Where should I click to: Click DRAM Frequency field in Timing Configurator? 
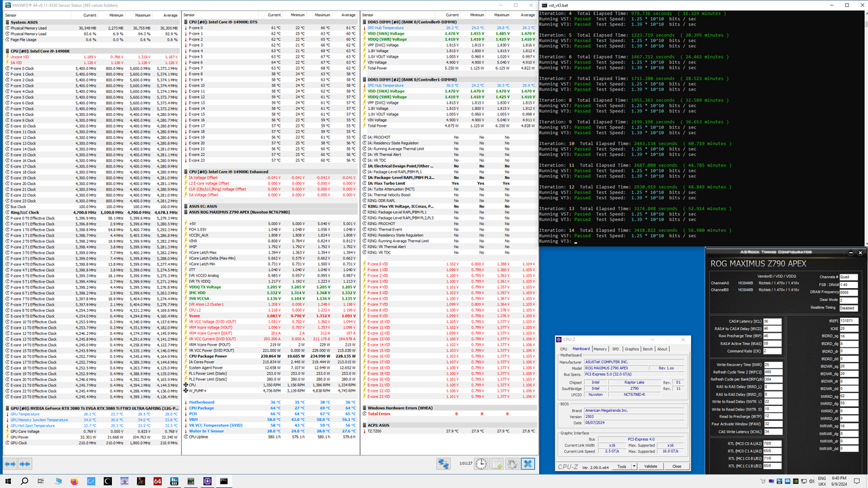(x=848, y=291)
